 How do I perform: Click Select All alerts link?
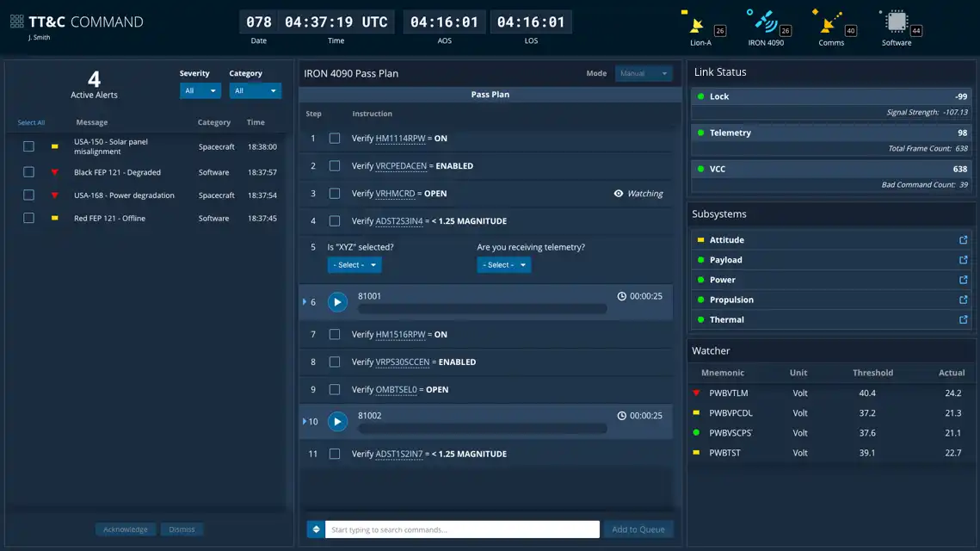(31, 122)
